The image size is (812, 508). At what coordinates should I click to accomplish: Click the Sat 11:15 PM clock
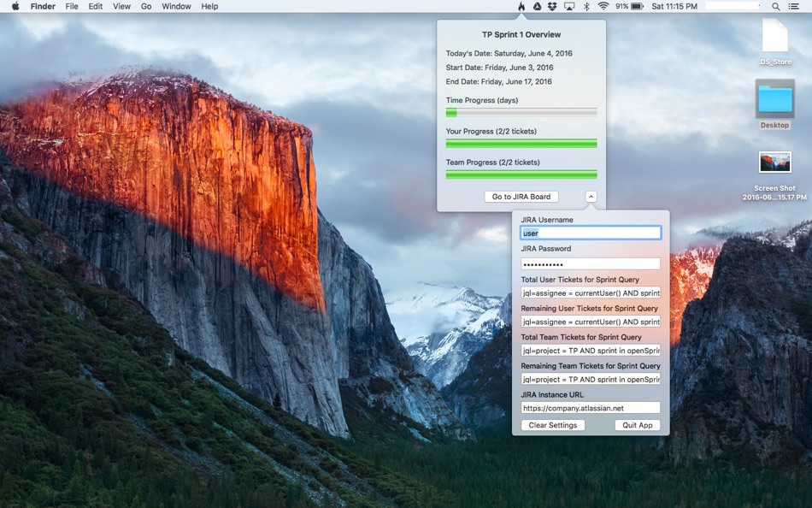pos(674,6)
